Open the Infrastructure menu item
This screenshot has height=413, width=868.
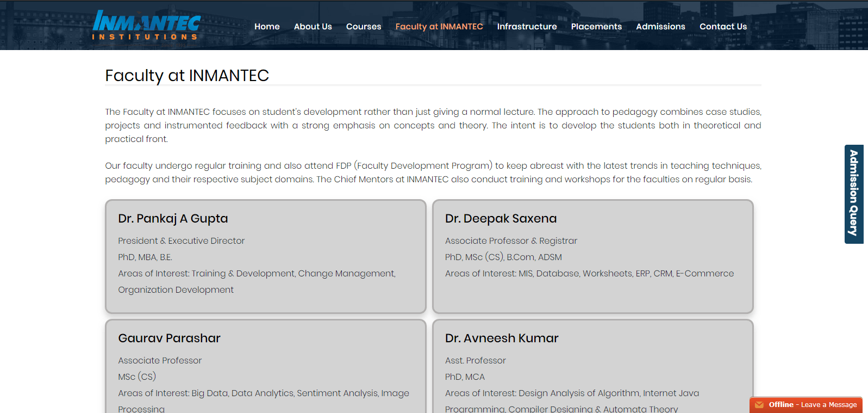click(x=527, y=27)
